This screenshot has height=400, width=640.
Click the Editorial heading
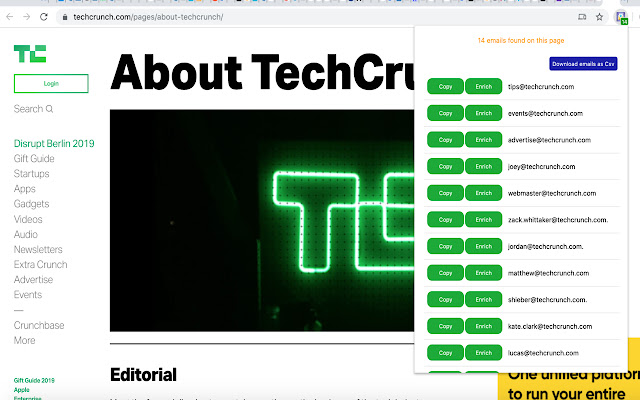[143, 375]
